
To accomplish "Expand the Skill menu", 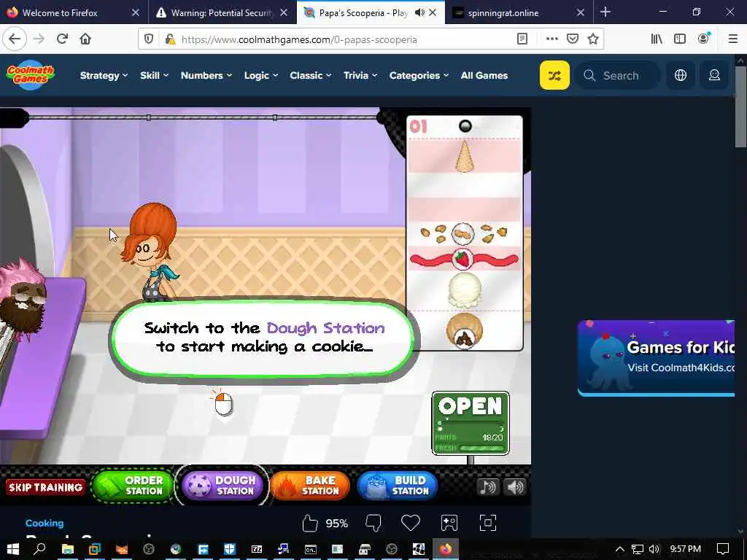I will 155,75.
